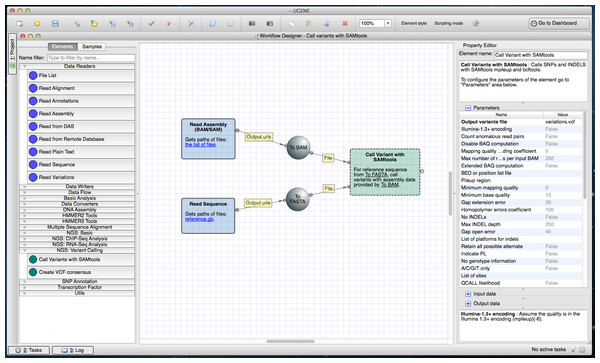Select the Read Assembly (BAM/SAM) node
Image resolution: width=600 pixels, height=363 pixels.
(208, 139)
